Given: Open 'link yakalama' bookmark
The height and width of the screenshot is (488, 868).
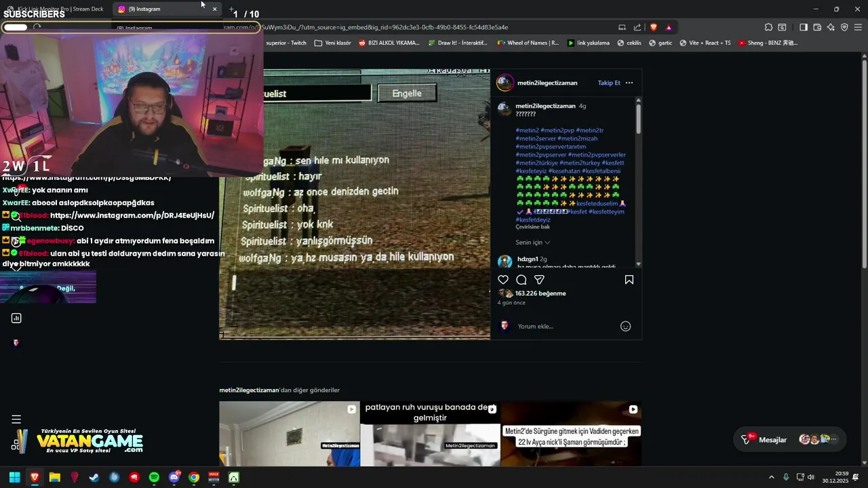Looking at the screenshot, I should [x=589, y=43].
